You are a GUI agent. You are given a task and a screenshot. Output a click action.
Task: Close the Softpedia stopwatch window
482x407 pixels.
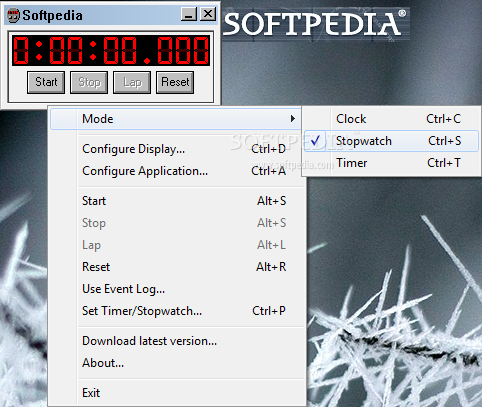point(208,14)
